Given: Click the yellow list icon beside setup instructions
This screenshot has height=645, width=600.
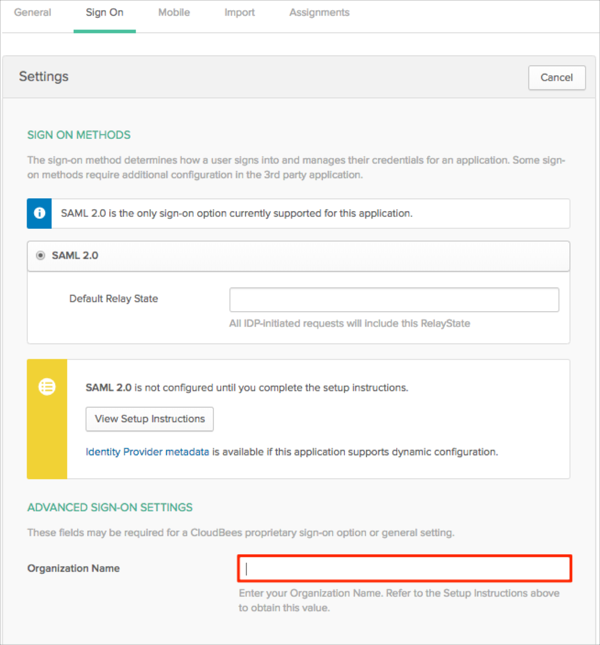Looking at the screenshot, I should pyautogui.click(x=47, y=387).
